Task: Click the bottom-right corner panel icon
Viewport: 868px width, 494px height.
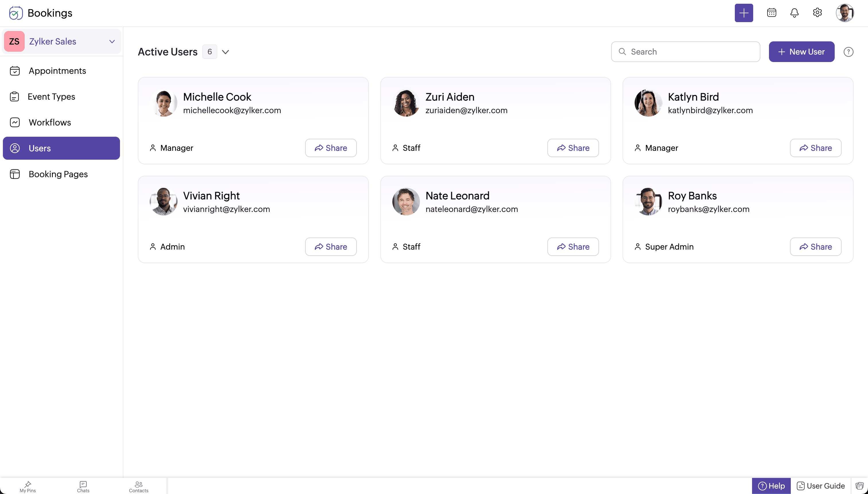Action: click(x=859, y=486)
